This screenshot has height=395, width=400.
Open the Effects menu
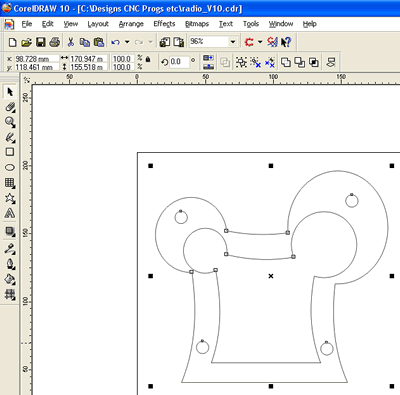pyautogui.click(x=164, y=24)
